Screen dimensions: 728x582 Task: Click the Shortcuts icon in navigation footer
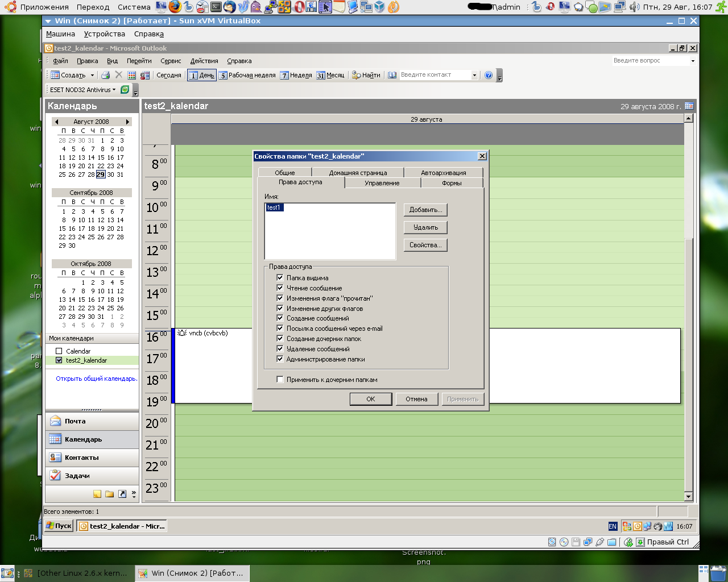pos(122,494)
